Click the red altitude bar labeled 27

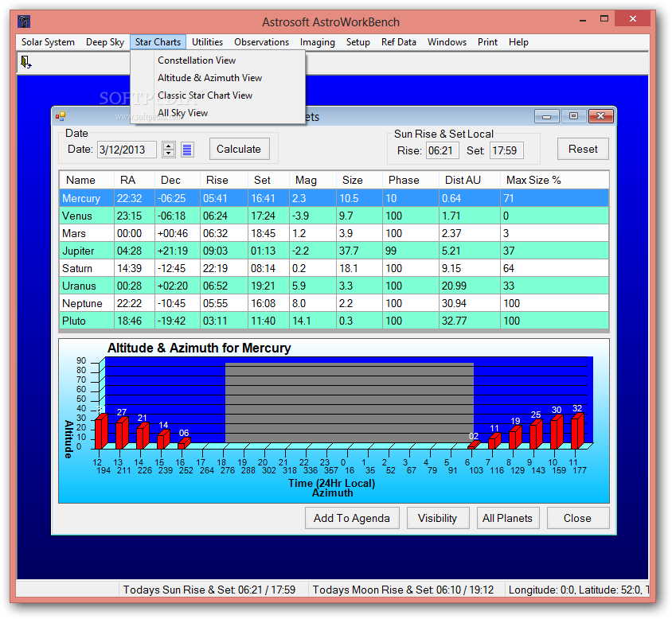pos(122,433)
